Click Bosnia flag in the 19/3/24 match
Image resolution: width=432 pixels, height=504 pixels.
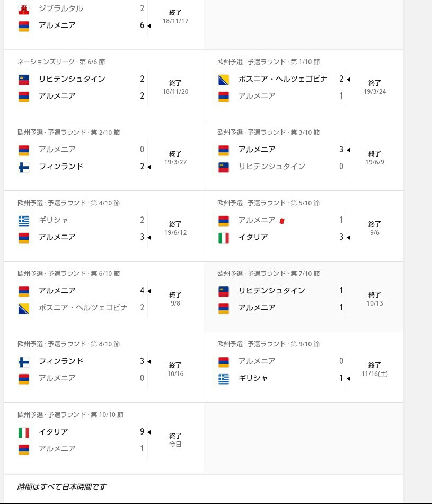224,80
